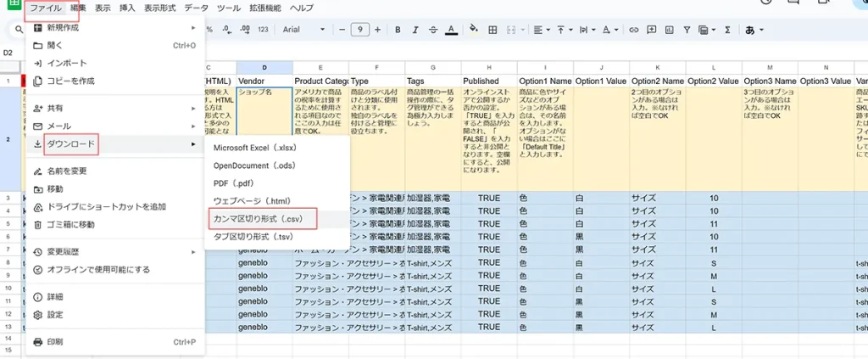Choose 新規作成 in File menu
This screenshot has height=359, width=868.
pos(115,28)
